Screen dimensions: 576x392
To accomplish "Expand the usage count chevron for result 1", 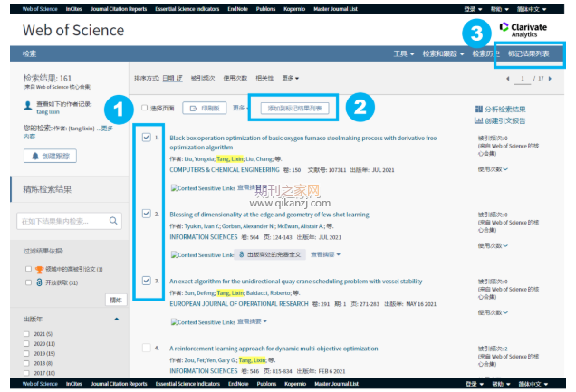I will pos(506,169).
